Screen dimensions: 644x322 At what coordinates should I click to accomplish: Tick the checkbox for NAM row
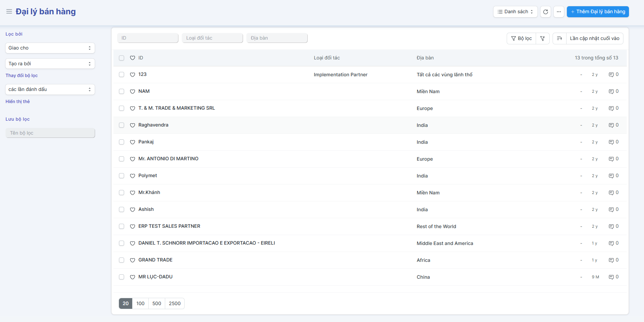click(x=122, y=92)
